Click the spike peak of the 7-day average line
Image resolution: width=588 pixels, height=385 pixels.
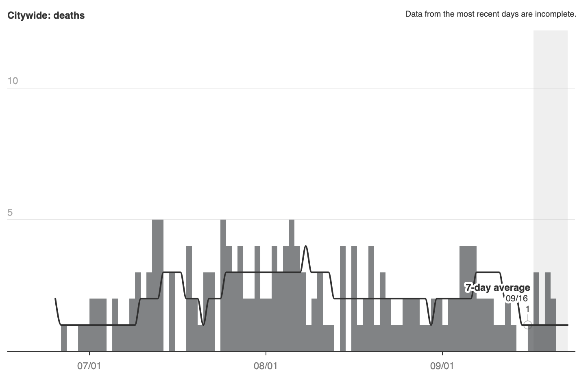click(306, 247)
